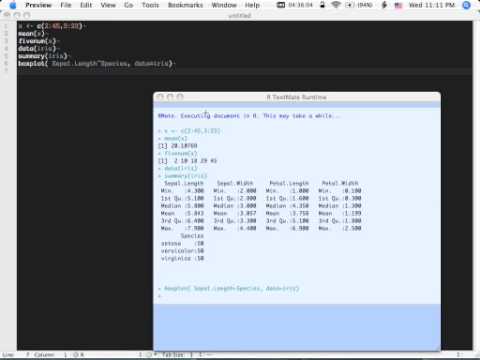Click the US flag input source icon
Viewport: 480px width, 360px height.
(x=398, y=5)
